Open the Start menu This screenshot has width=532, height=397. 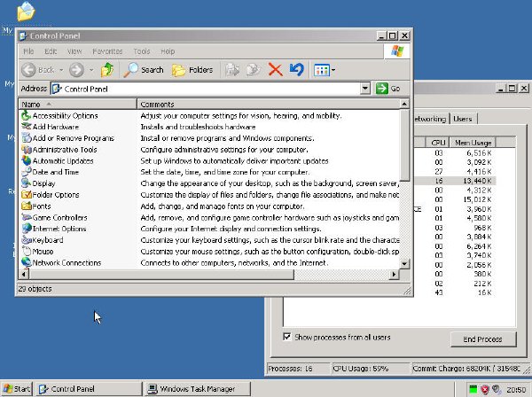pyautogui.click(x=16, y=389)
